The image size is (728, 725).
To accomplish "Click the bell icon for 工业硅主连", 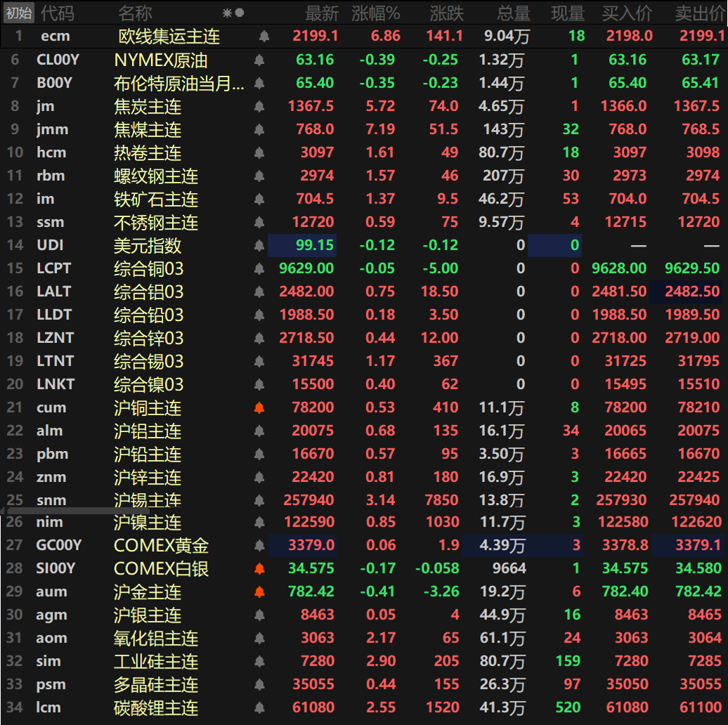I will click(259, 661).
